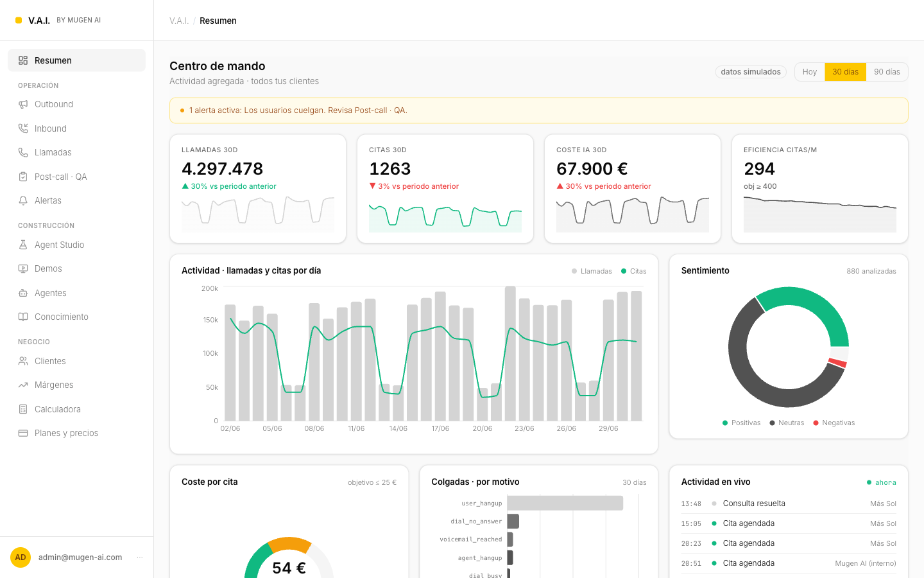Open the Llamadas 30D metric card
The image size is (924, 578).
pyautogui.click(x=258, y=189)
